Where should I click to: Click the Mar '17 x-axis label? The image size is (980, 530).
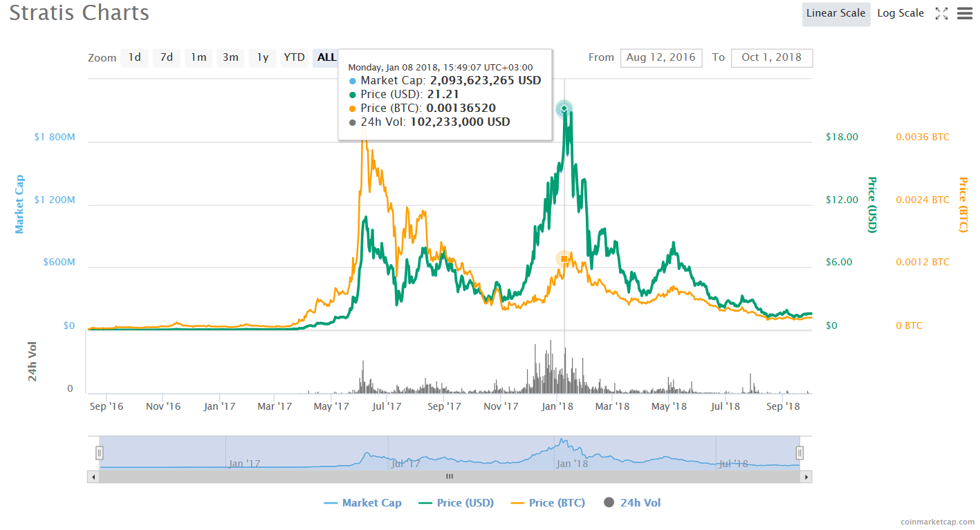pos(275,406)
